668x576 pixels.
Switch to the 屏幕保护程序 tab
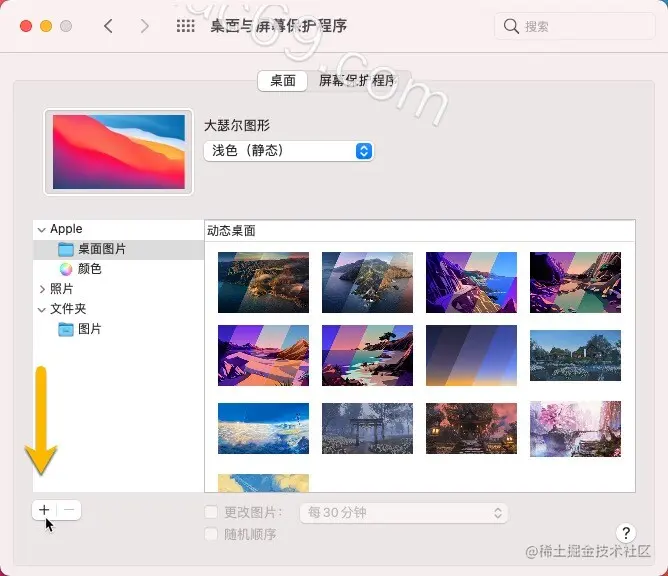click(x=358, y=81)
